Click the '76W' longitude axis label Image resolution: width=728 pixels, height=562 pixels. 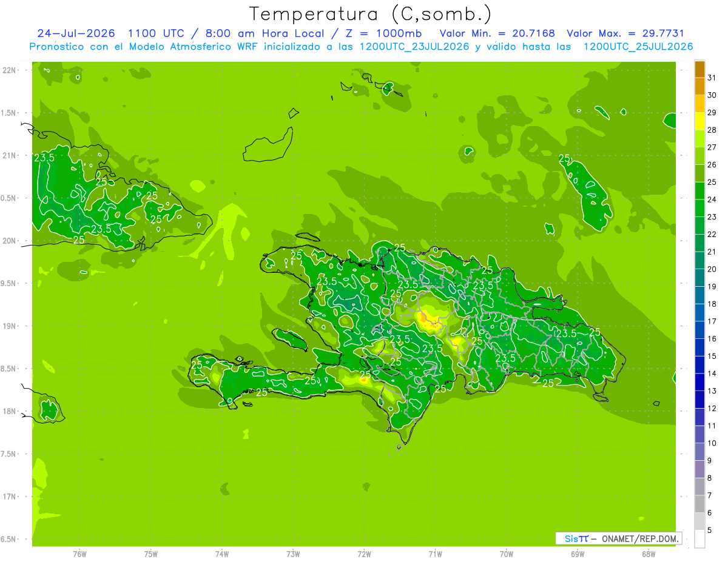(x=79, y=554)
